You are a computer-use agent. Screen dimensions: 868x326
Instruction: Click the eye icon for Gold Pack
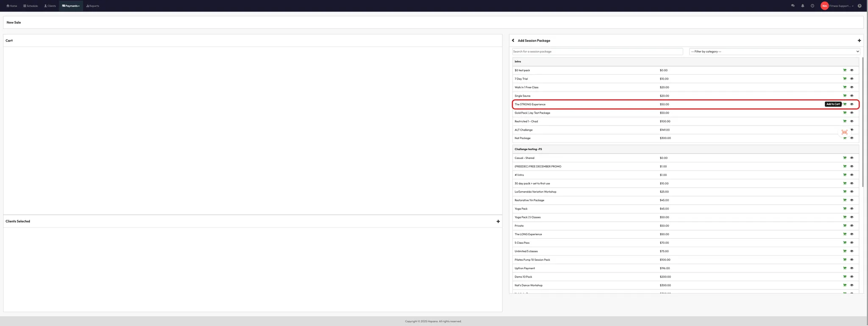(851, 113)
